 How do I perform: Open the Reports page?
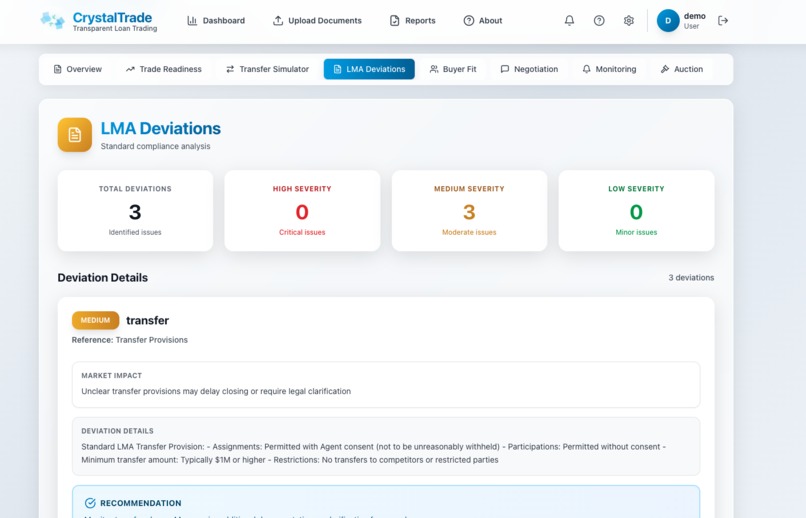point(413,21)
